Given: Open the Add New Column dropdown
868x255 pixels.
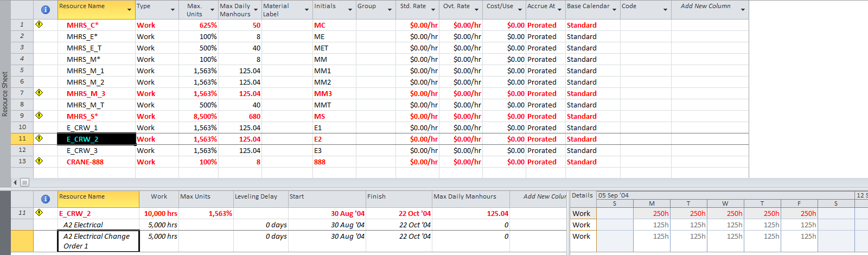Looking at the screenshot, I should tap(743, 10).
